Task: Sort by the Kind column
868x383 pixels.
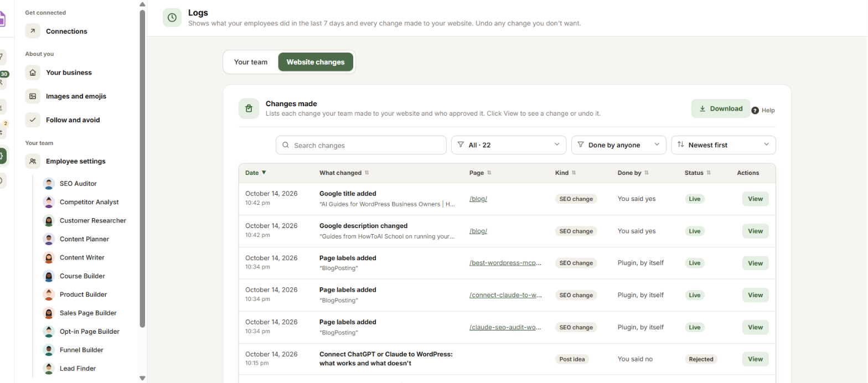Action: click(x=565, y=173)
